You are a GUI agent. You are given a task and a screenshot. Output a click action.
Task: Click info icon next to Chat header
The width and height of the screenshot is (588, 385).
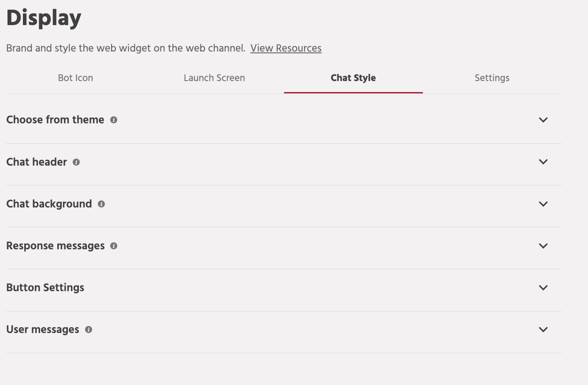76,162
